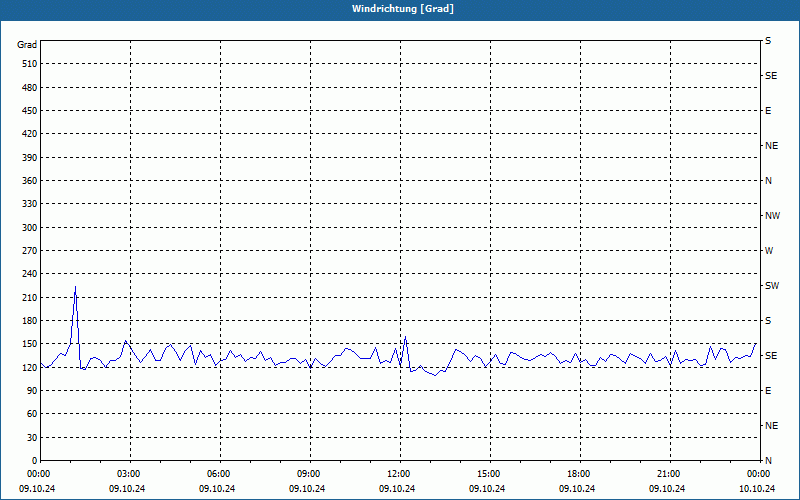The image size is (800, 500).
Task: Click the NW compass label
Action: (772, 216)
